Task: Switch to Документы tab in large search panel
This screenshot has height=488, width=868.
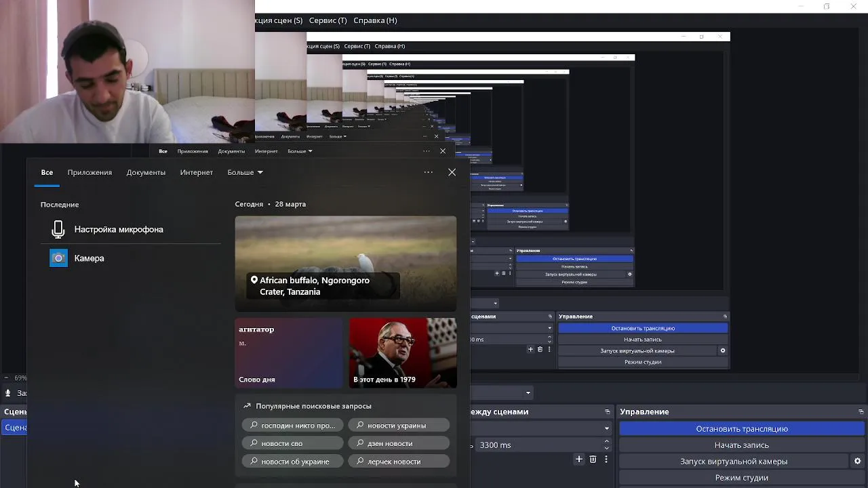Action: click(146, 172)
